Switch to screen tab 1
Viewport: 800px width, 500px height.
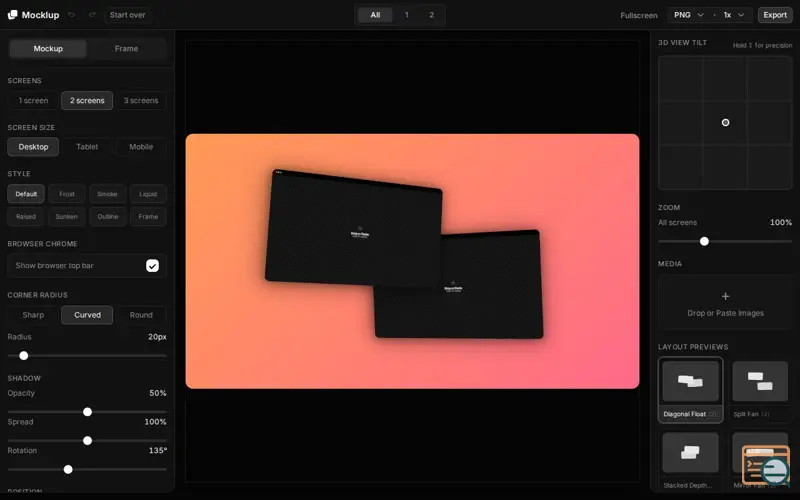coord(407,15)
